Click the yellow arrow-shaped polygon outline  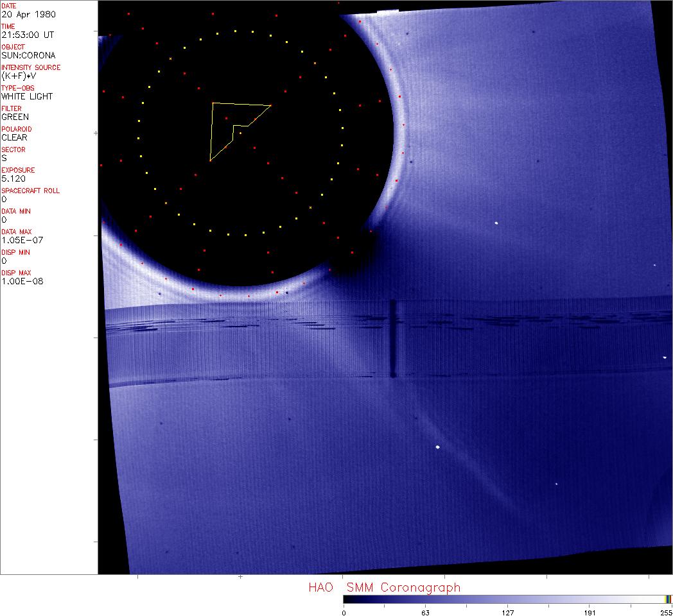[222, 128]
